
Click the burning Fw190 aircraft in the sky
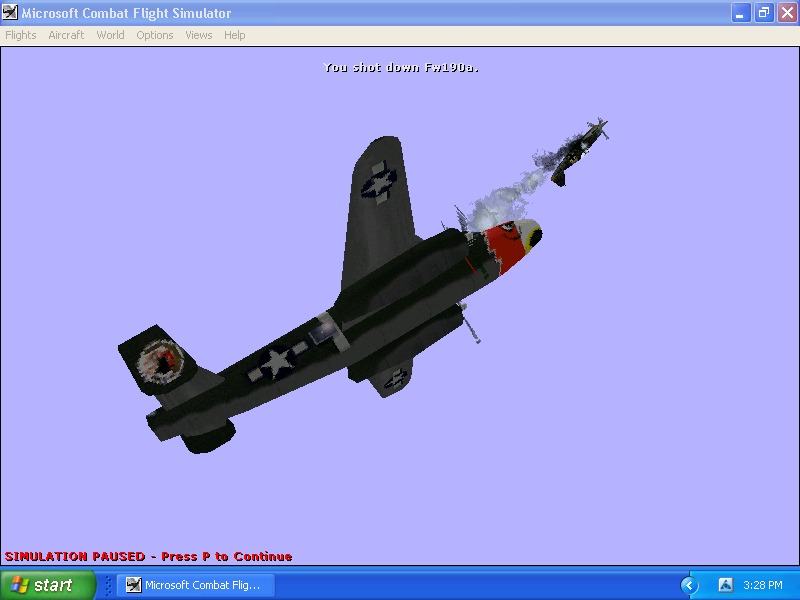pyautogui.click(x=580, y=152)
